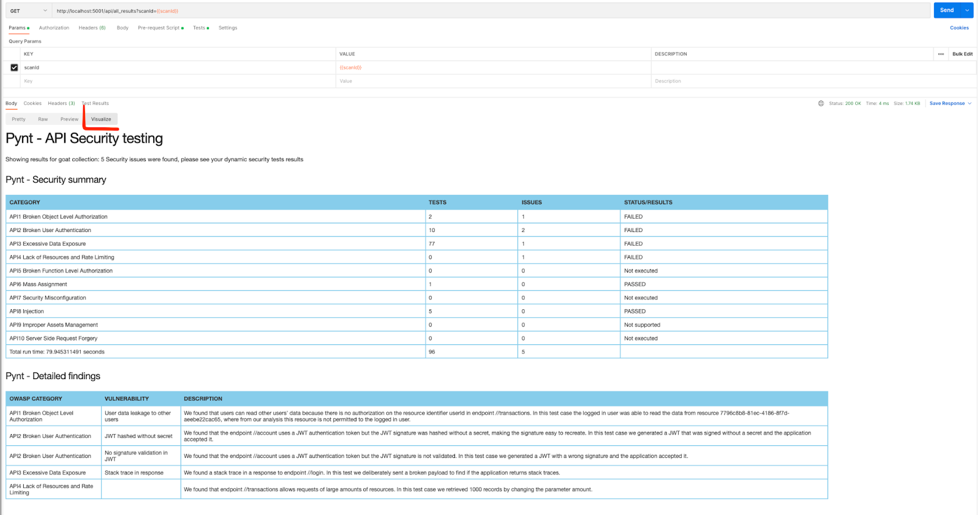Select the request Body tab beside Pre-request Script
Screen dimensions: 980x515
(123, 28)
